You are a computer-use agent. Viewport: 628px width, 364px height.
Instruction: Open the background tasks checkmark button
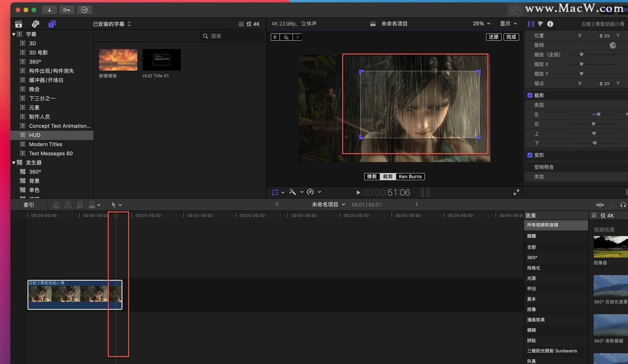[x=84, y=10]
